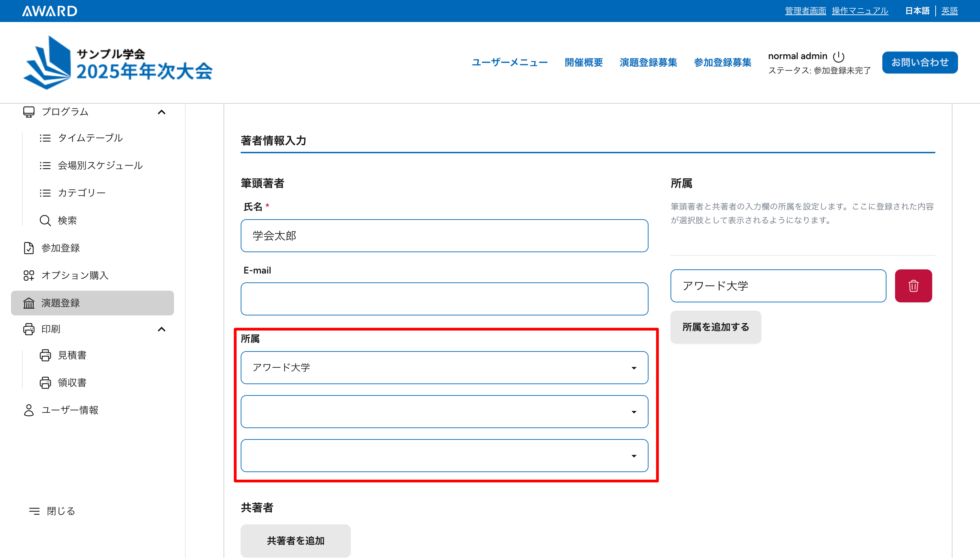Image resolution: width=980 pixels, height=558 pixels.
Task: Open 演題登録募集 in the top navigation
Action: click(x=648, y=63)
